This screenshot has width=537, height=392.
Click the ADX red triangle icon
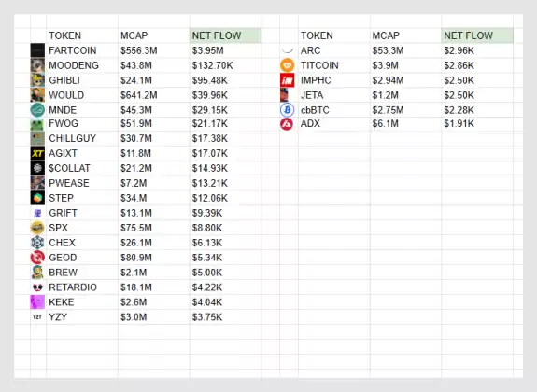tap(287, 124)
